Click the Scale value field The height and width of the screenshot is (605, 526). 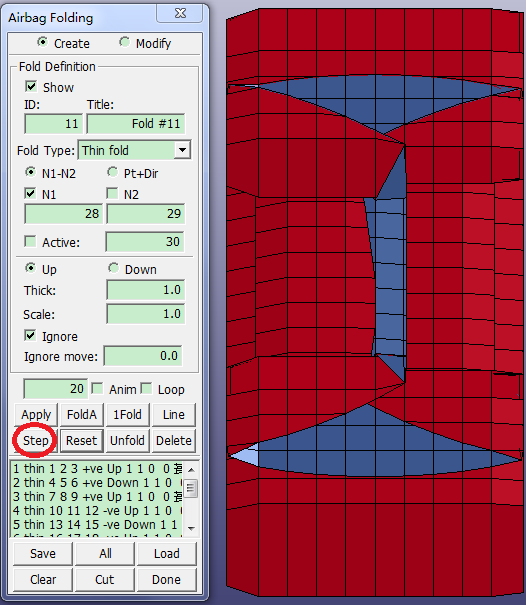[x=146, y=314]
